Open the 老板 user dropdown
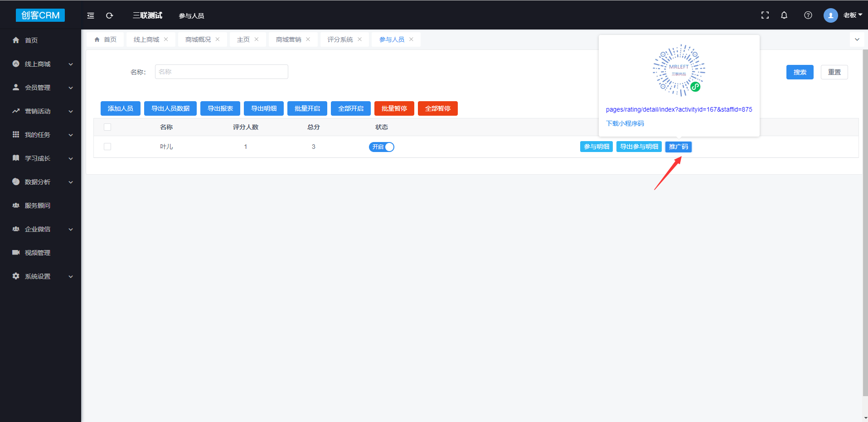The image size is (868, 422). click(853, 15)
